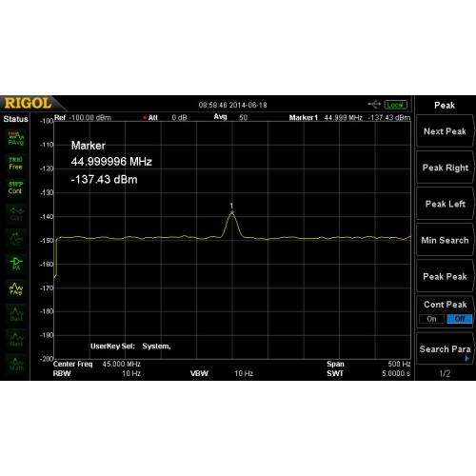The image size is (476, 476).
Task: Click the Avg 50 readout
Action: click(x=230, y=117)
